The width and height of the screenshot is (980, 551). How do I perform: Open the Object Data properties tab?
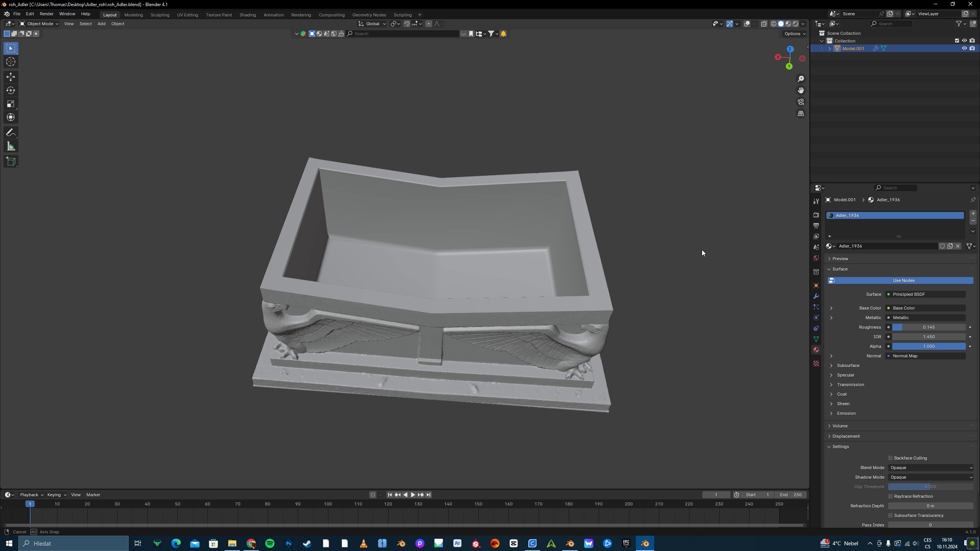click(x=816, y=339)
